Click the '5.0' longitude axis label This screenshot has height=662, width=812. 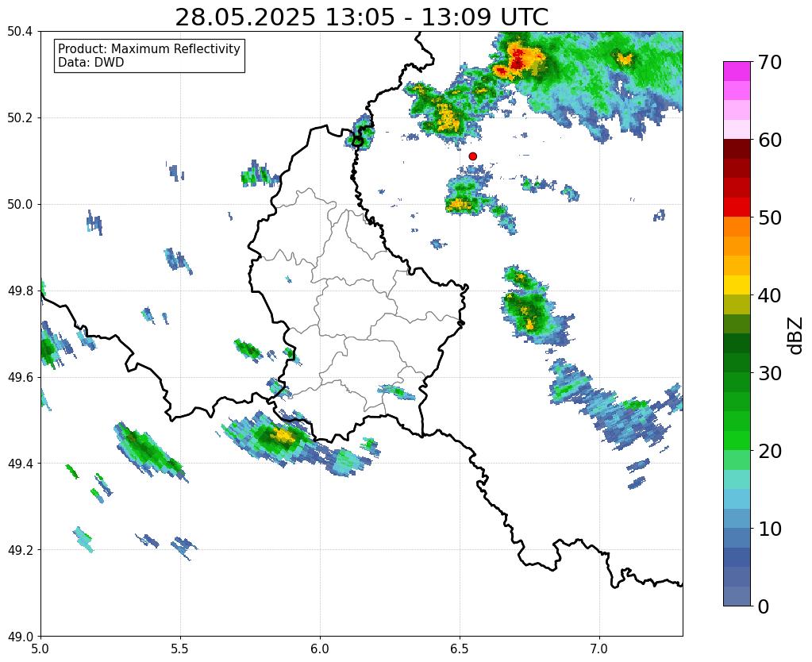pos(40,649)
